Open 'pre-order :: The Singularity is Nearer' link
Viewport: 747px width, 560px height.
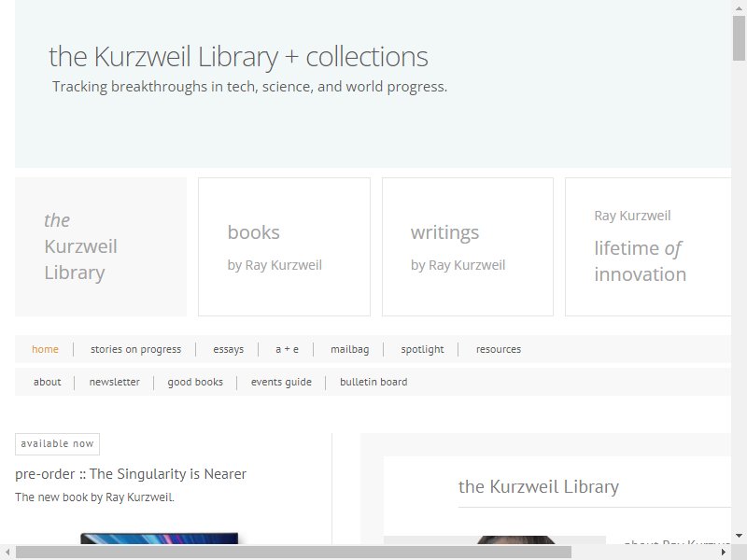pyautogui.click(x=131, y=474)
